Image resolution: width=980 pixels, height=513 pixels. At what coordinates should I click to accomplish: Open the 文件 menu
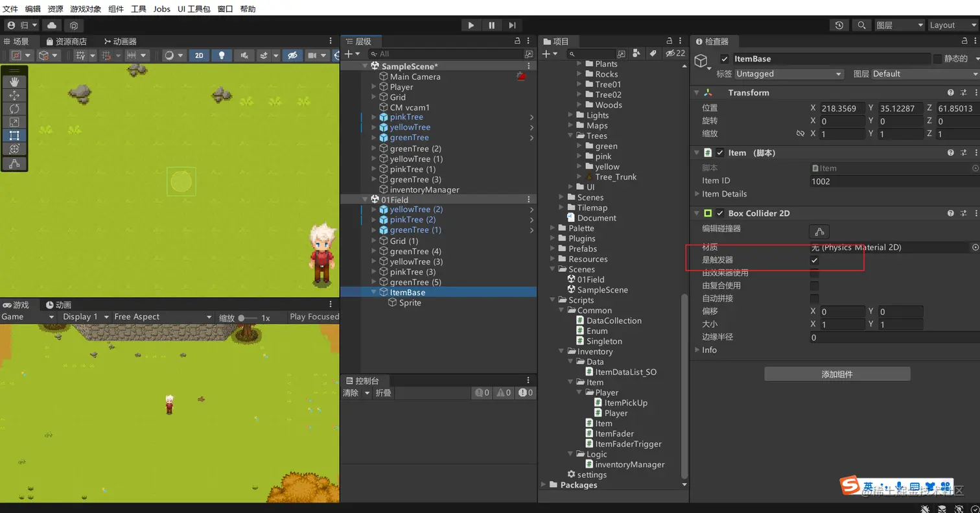pyautogui.click(x=10, y=9)
